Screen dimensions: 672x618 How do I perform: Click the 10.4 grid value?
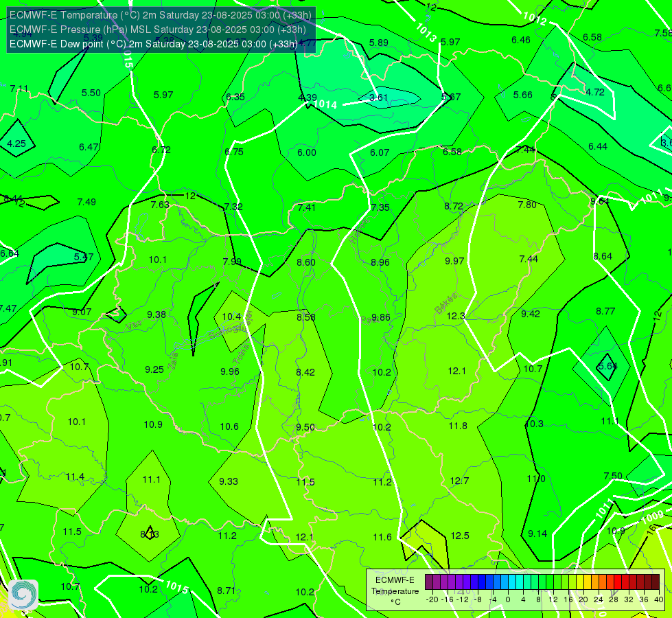point(231,317)
